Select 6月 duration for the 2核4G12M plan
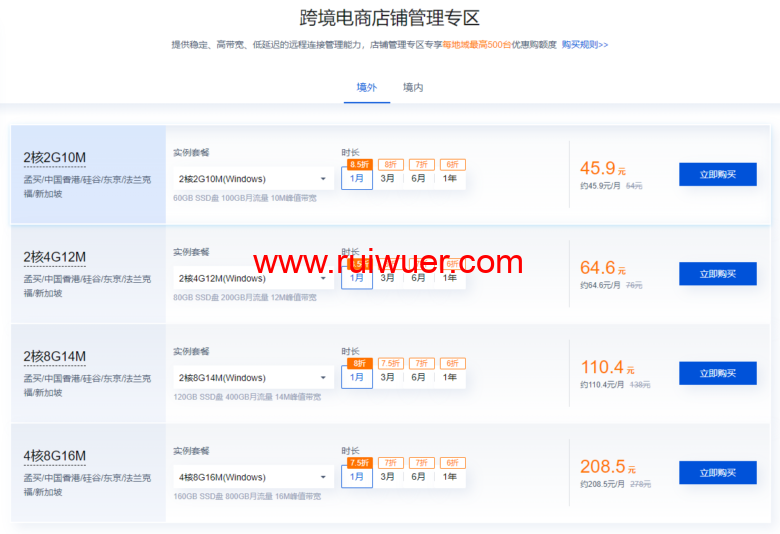Image resolution: width=780 pixels, height=534 pixels. [x=419, y=278]
